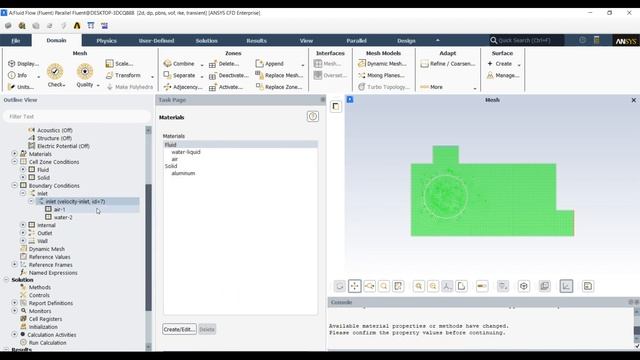Open the Adjacency dialog
Screen dimensions: 640x360
point(182,87)
